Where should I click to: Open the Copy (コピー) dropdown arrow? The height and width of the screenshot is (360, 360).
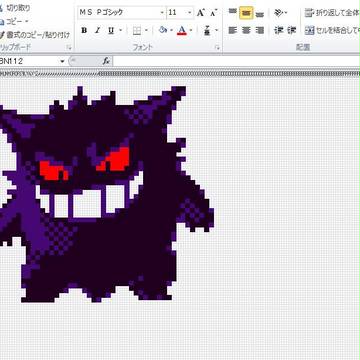27,21
